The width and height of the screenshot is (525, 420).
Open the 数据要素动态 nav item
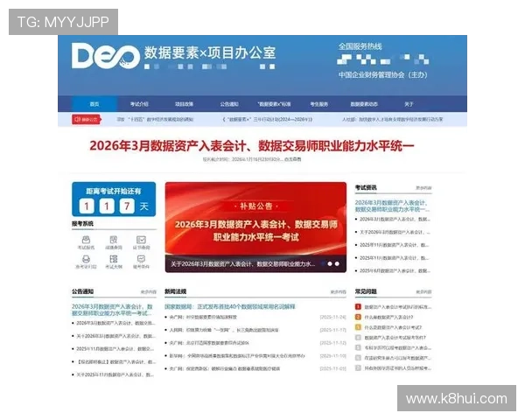(x=364, y=104)
